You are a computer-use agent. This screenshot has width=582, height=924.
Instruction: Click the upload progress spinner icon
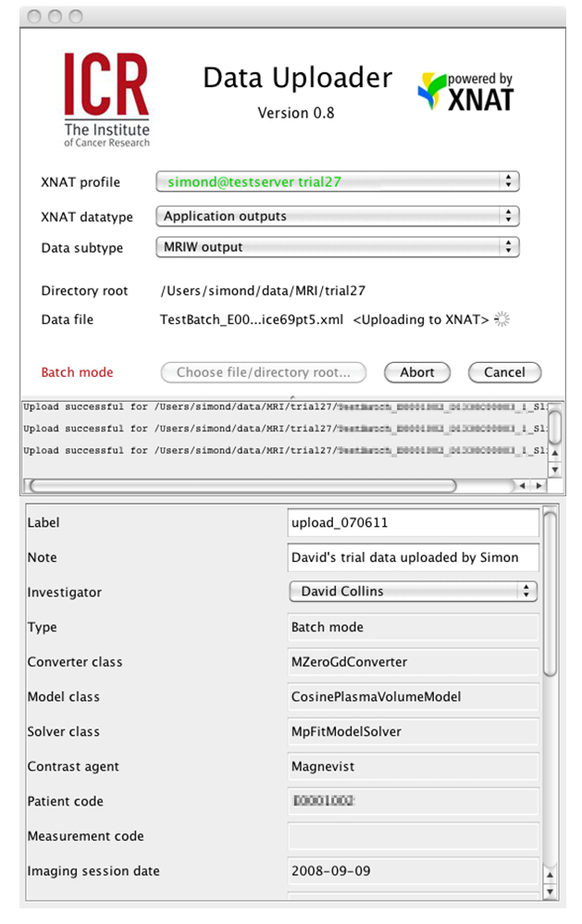(502, 320)
